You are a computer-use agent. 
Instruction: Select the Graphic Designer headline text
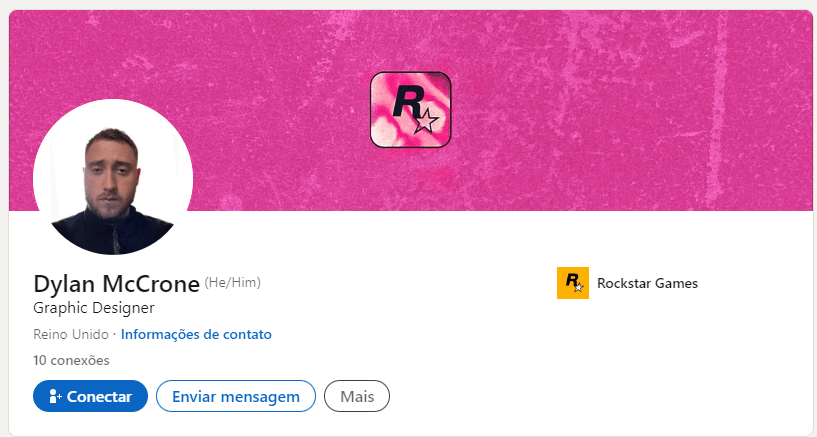pyautogui.click(x=94, y=308)
